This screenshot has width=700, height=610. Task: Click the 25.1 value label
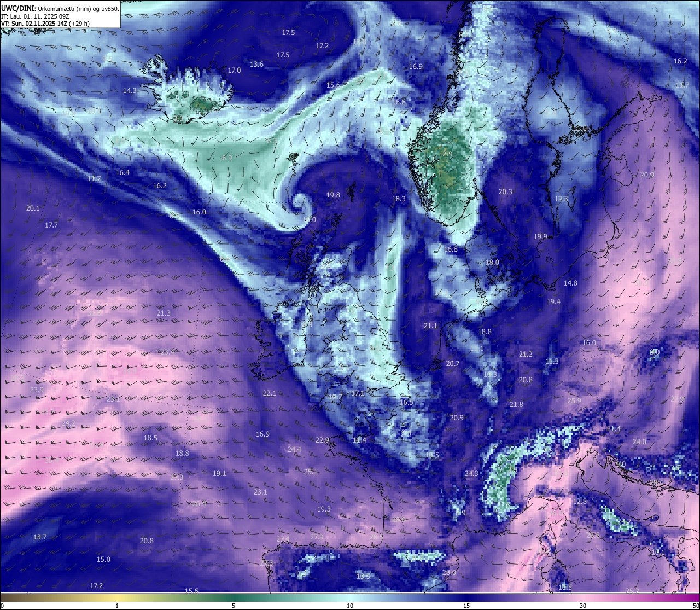[311, 472]
